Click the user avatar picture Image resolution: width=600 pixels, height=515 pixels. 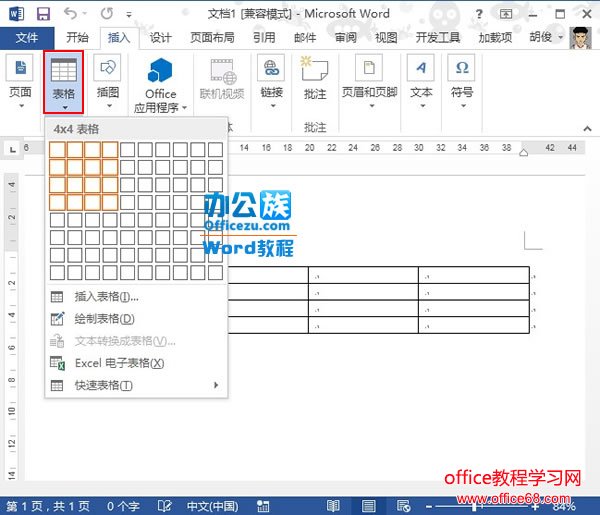coord(580,38)
